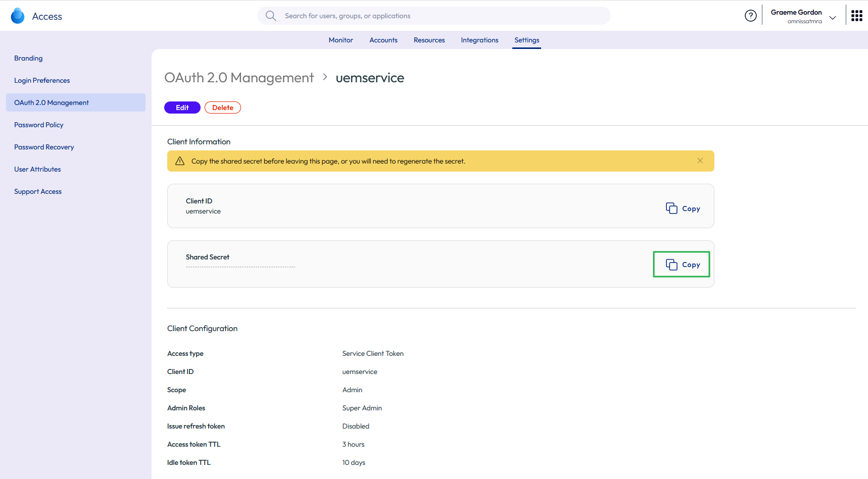
Task: Click the Edit button for uemservice
Action: pyautogui.click(x=182, y=108)
